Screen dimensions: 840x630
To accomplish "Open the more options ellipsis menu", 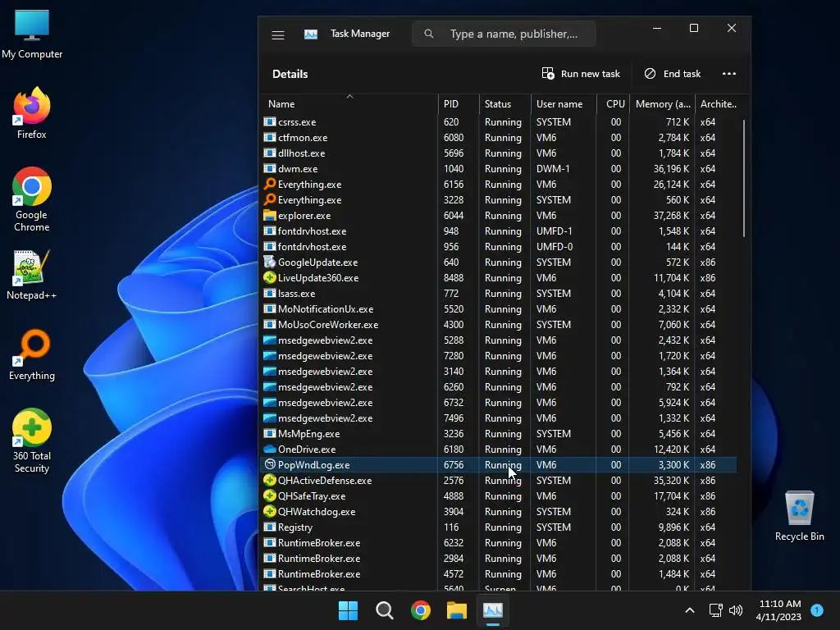I will pos(729,74).
